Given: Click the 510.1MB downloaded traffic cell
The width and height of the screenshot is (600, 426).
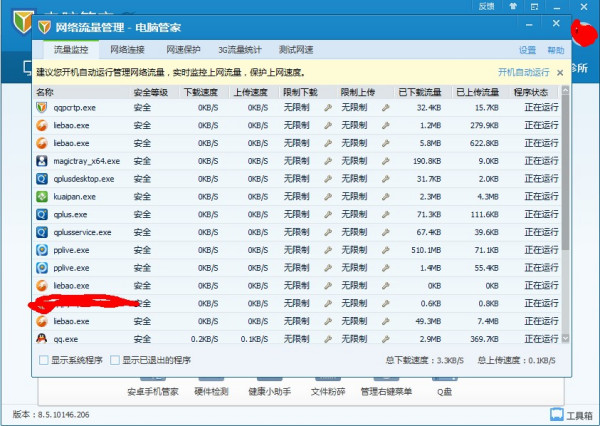Looking at the screenshot, I should [x=426, y=250].
